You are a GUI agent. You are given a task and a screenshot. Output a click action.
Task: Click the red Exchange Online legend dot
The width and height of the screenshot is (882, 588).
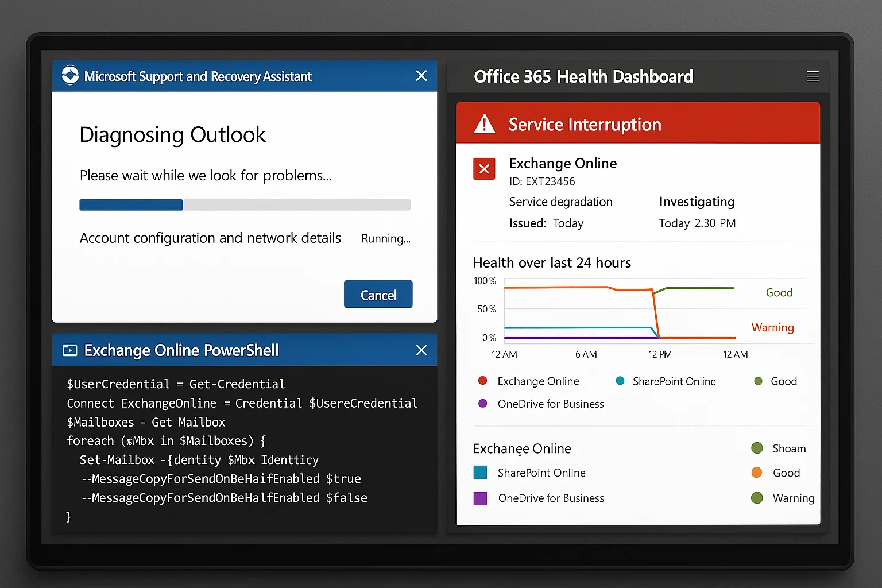(x=482, y=381)
